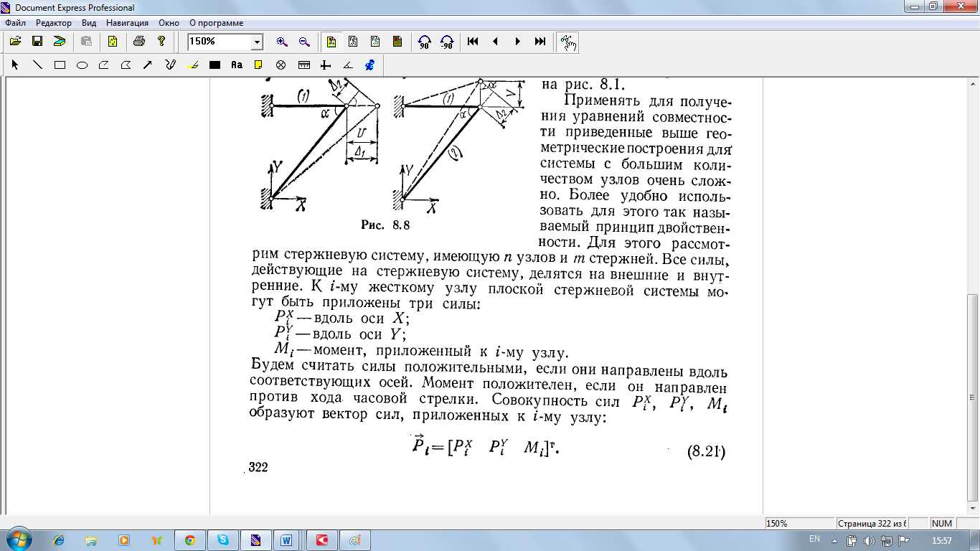Screen dimensions: 980x551
Task: Open the Windows Start button
Action: (x=18, y=540)
